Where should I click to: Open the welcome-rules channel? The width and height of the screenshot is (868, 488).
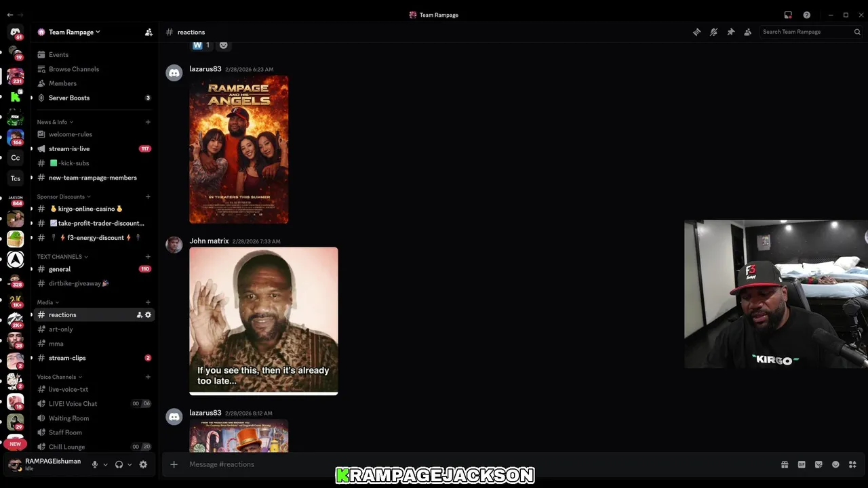94,134
